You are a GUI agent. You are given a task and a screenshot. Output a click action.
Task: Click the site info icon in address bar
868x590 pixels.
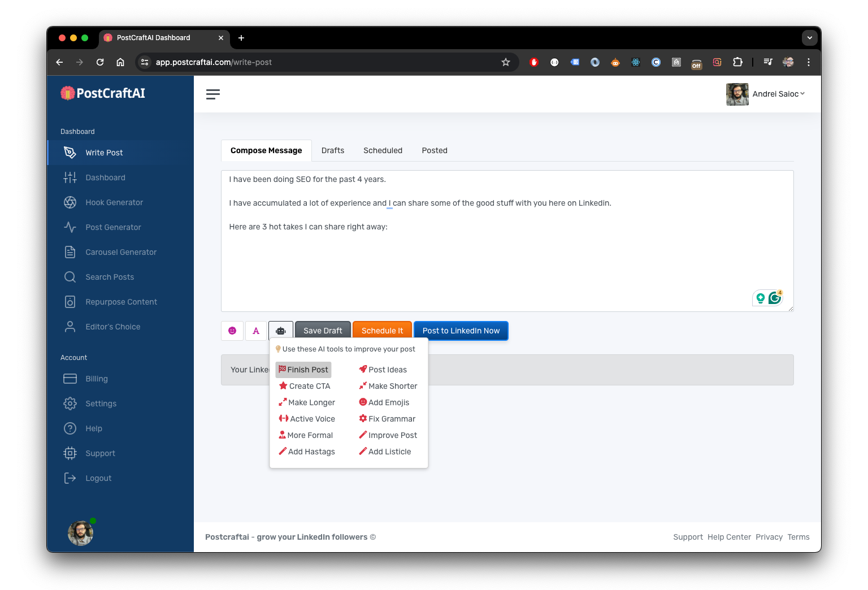(145, 62)
